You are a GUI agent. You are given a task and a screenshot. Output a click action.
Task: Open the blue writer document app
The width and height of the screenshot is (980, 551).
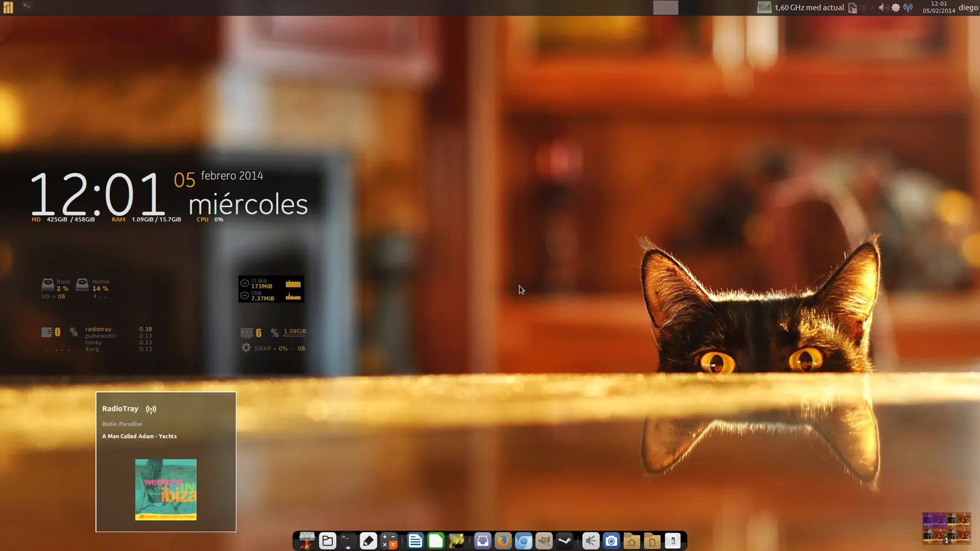click(x=415, y=541)
